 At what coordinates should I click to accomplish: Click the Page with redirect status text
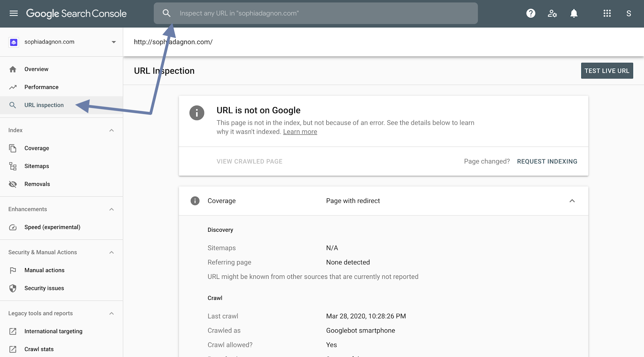353,201
